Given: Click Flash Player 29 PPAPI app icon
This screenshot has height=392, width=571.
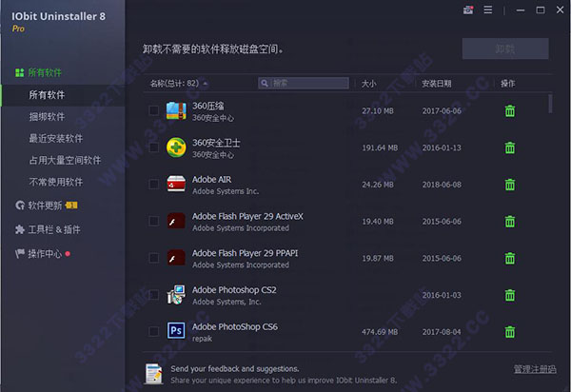Looking at the screenshot, I should 176,258.
